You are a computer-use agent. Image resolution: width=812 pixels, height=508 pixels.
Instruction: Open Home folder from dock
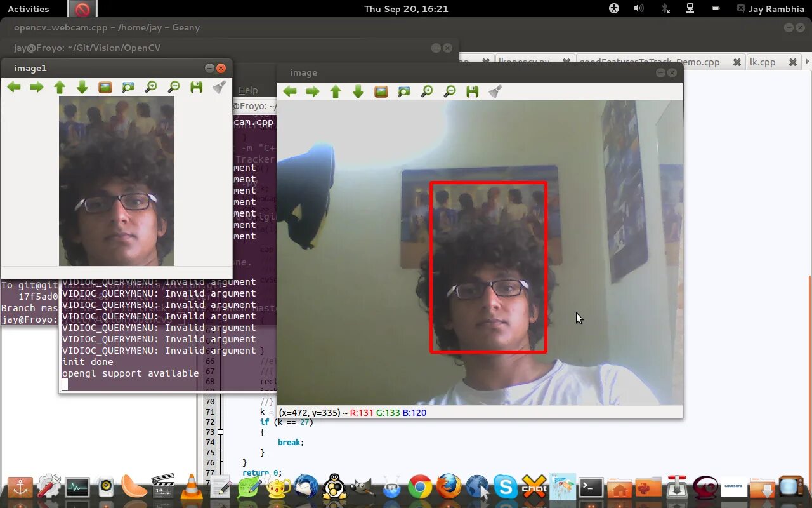pos(620,487)
